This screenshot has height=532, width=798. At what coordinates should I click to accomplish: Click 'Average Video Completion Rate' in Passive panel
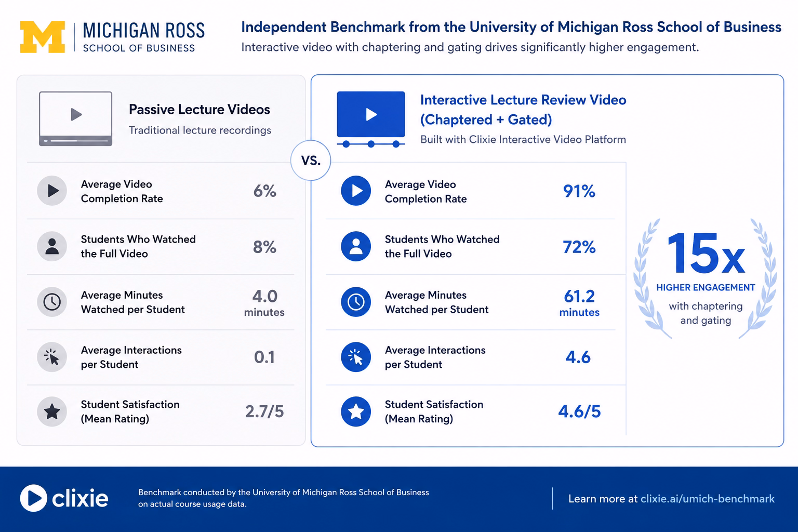122,191
